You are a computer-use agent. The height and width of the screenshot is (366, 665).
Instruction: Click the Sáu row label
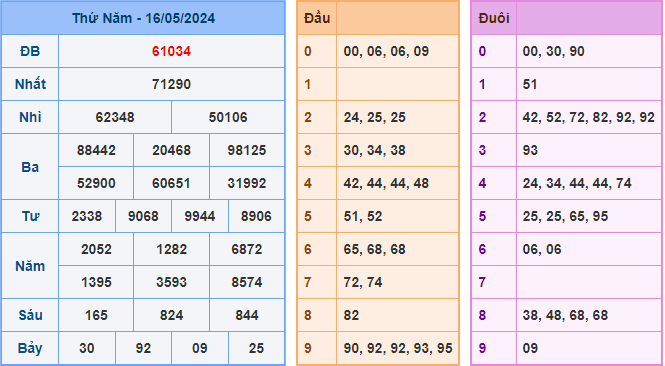[x=30, y=316]
